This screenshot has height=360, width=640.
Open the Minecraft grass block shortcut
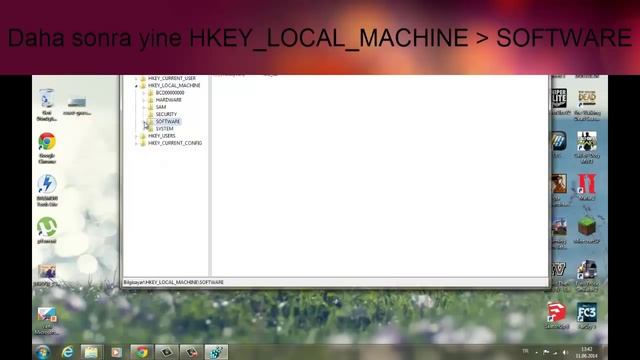tap(587, 230)
